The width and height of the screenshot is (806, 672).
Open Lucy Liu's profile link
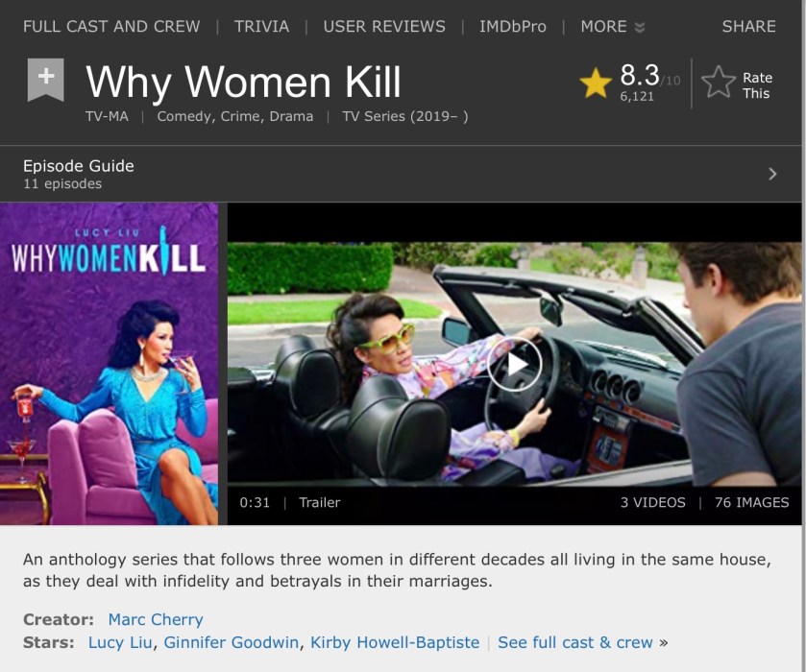120,642
